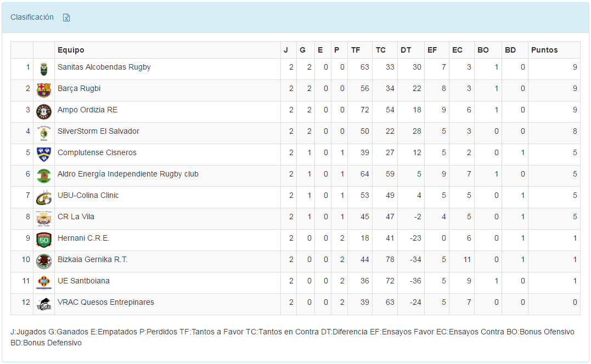The image size is (591, 364).
Task: Click the DT column header
Action: click(x=406, y=50)
